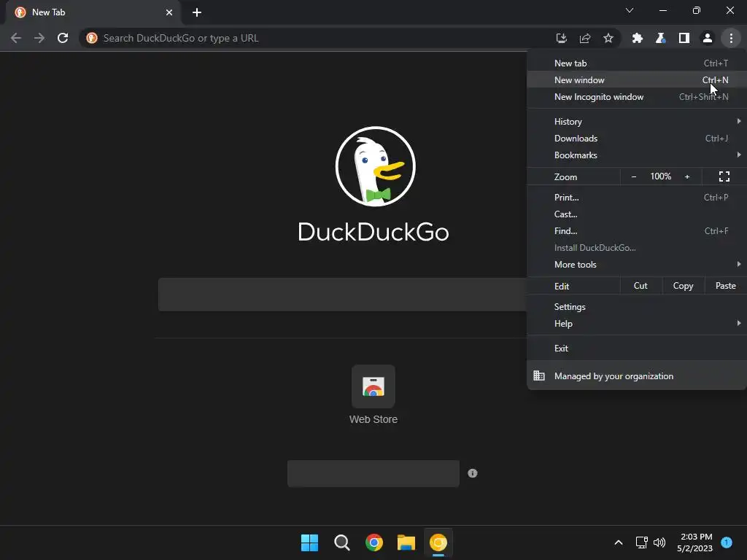Open the clock showing 2:03 PM
Screen dimensions: 747x560
click(695, 542)
